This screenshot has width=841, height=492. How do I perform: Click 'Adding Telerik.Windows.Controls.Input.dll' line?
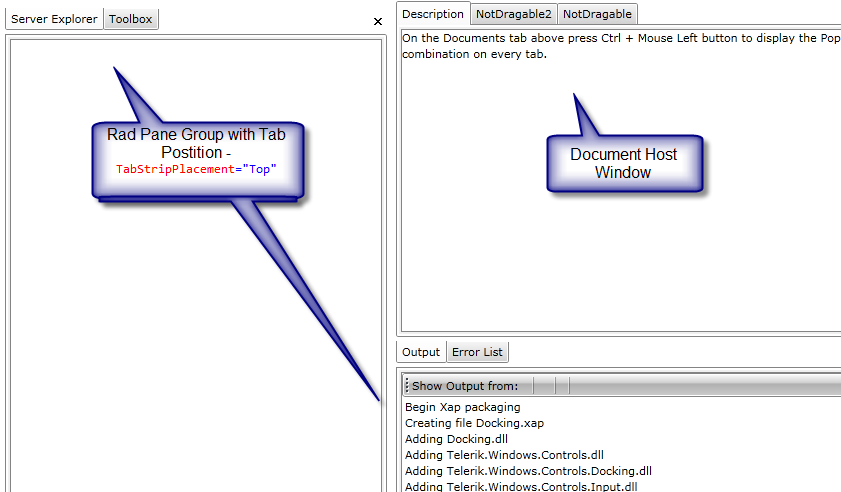521,486
